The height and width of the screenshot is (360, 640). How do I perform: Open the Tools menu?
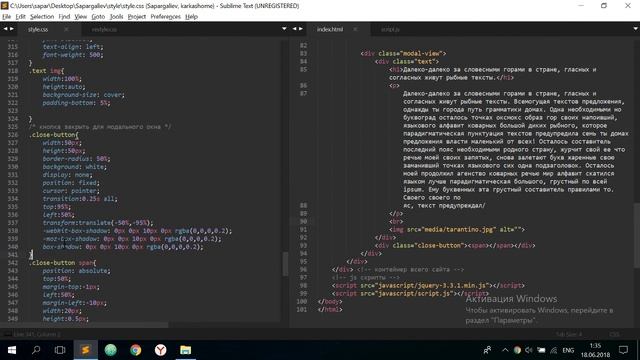pyautogui.click(x=116, y=17)
